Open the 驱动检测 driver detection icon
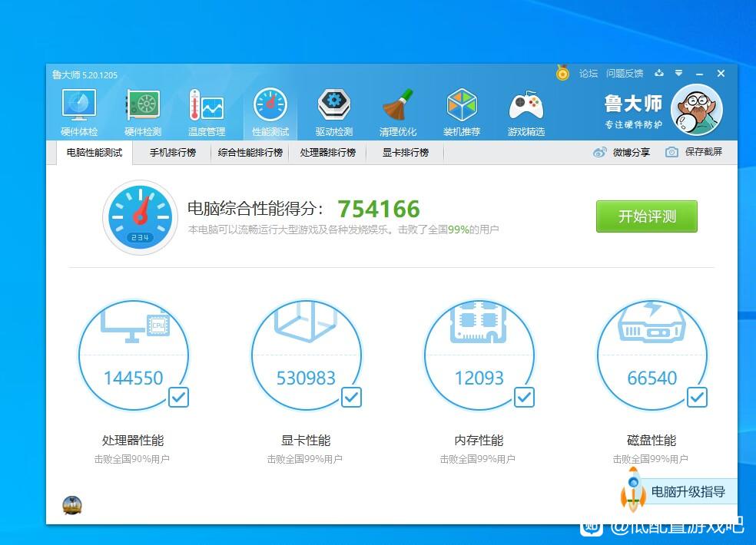The width and height of the screenshot is (756, 545). tap(333, 105)
